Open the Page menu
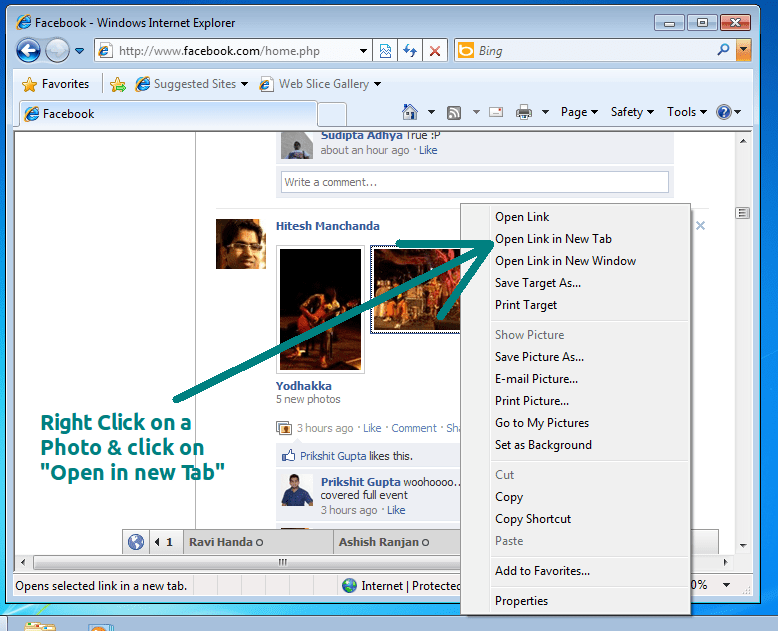The image size is (778, 631). pos(579,112)
